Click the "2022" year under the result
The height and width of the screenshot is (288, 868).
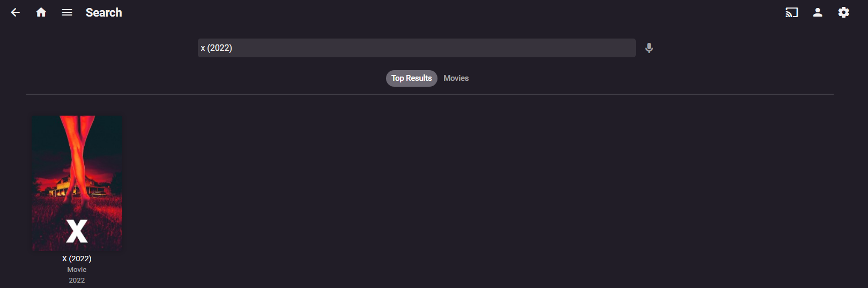77,281
